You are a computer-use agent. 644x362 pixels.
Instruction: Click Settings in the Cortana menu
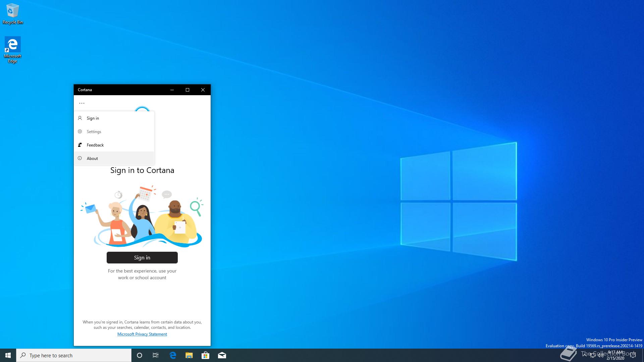pyautogui.click(x=94, y=132)
